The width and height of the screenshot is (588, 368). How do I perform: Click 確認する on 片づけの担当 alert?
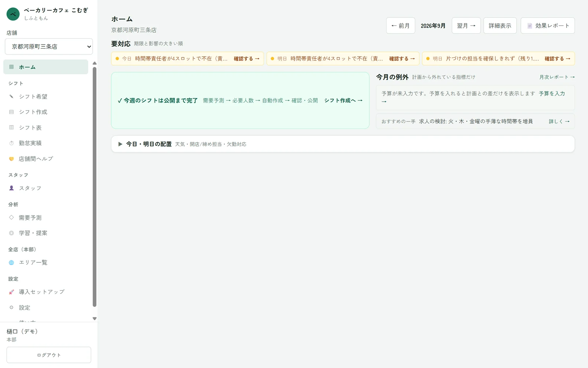coord(557,59)
